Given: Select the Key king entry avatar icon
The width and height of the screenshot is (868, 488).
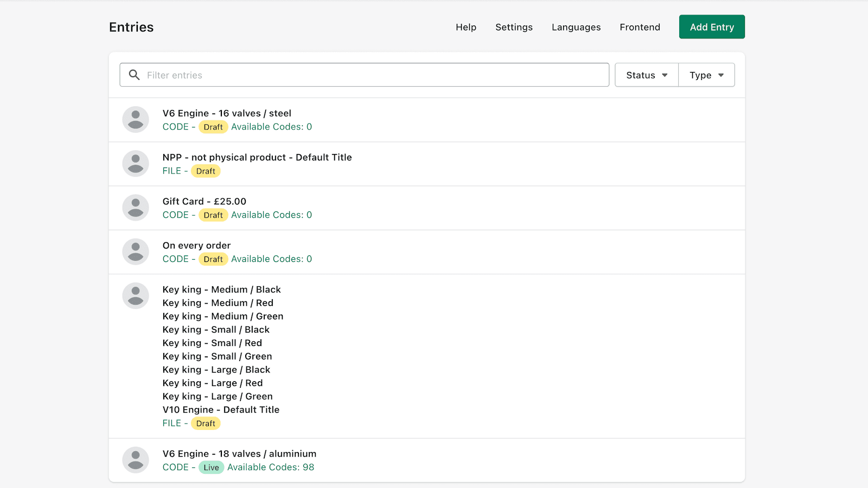Looking at the screenshot, I should click(136, 296).
